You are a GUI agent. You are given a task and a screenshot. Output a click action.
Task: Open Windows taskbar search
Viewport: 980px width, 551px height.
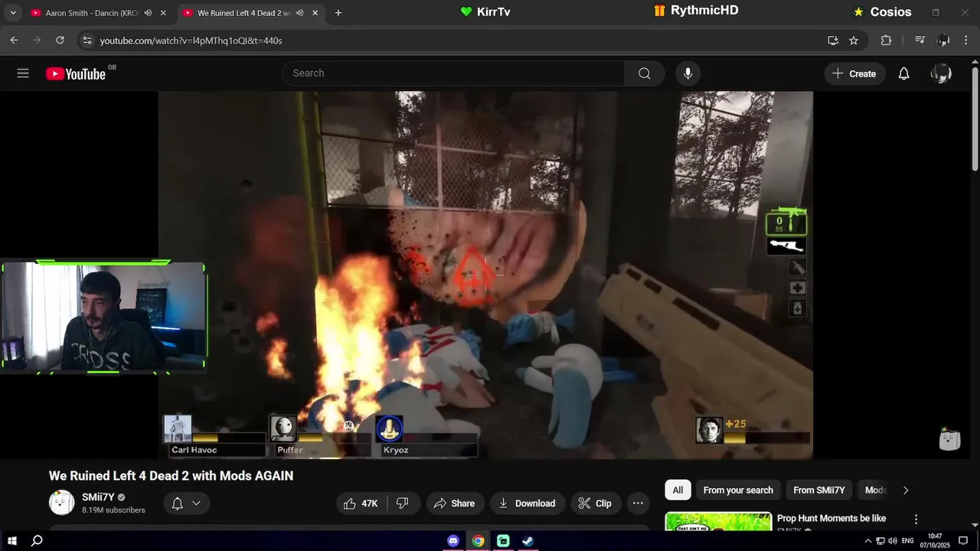point(37,541)
